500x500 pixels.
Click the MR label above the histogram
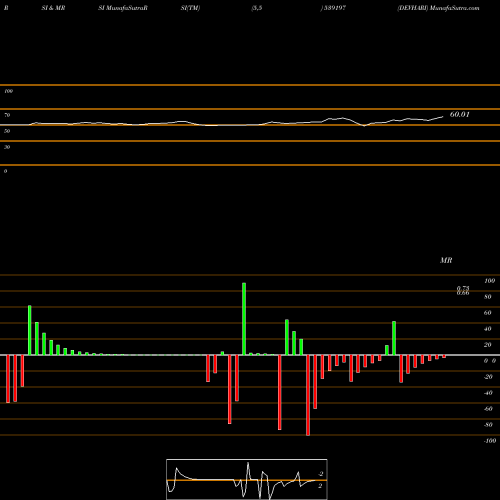point(446,260)
